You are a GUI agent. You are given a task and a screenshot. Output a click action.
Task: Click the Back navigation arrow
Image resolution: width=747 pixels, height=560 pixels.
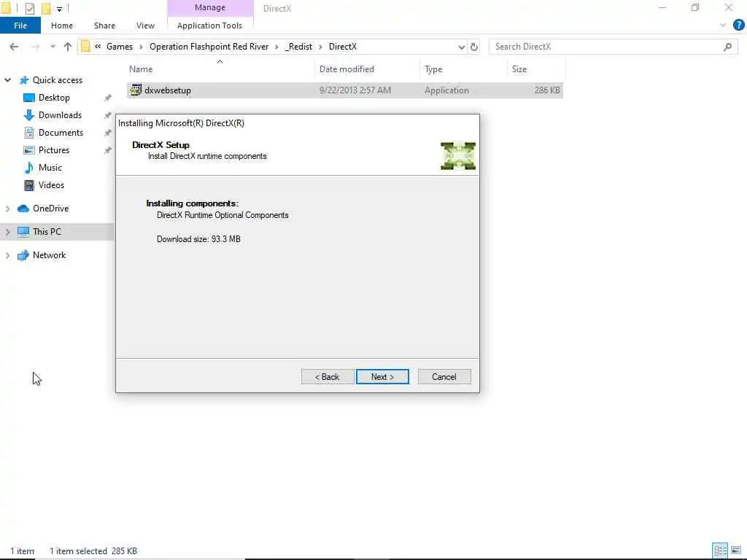[x=15, y=47]
